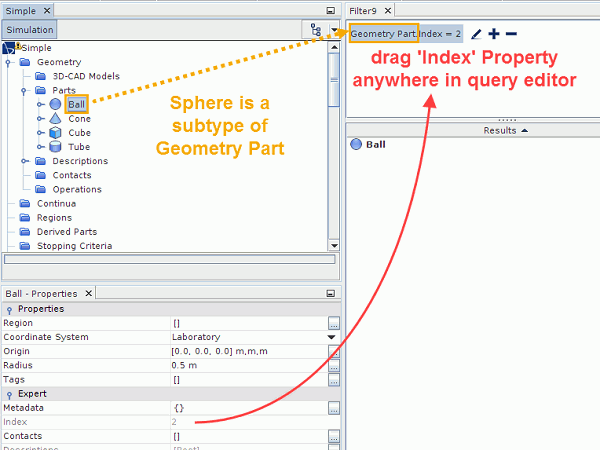This screenshot has width=600, height=450.
Task: Collapse the Parts tree node
Action: tap(25, 90)
